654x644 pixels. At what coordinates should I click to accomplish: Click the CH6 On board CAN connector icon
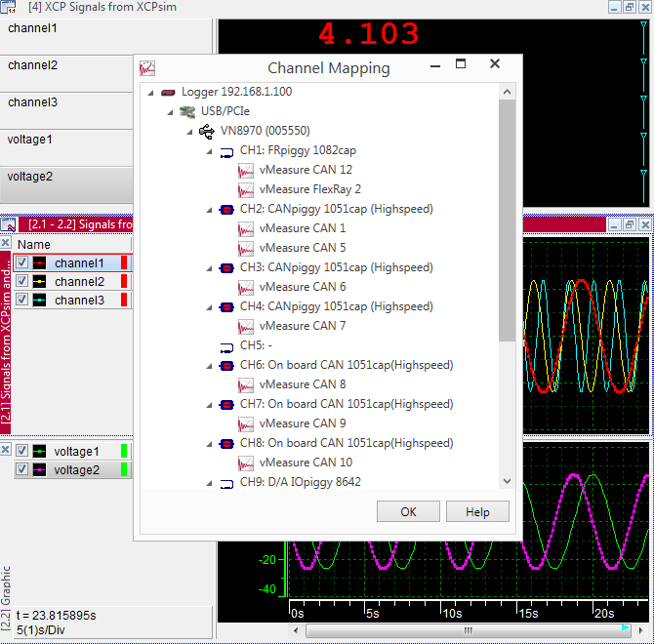point(226,366)
